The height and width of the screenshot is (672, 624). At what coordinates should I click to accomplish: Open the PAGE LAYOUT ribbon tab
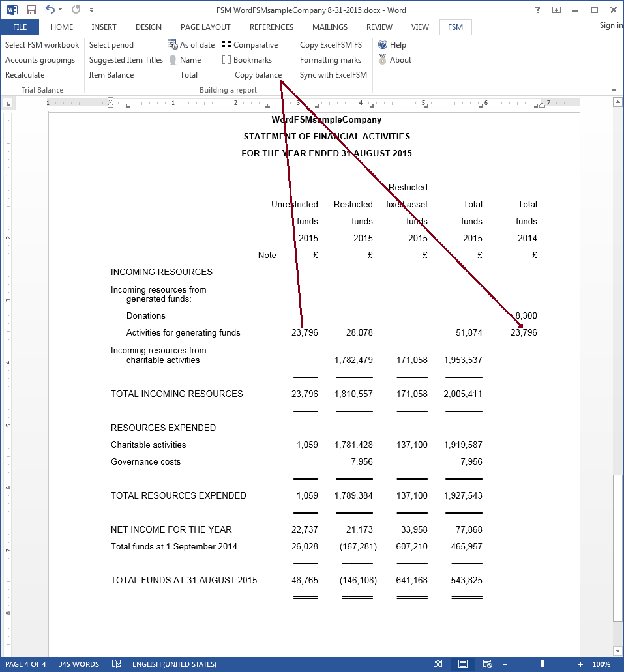pyautogui.click(x=205, y=27)
